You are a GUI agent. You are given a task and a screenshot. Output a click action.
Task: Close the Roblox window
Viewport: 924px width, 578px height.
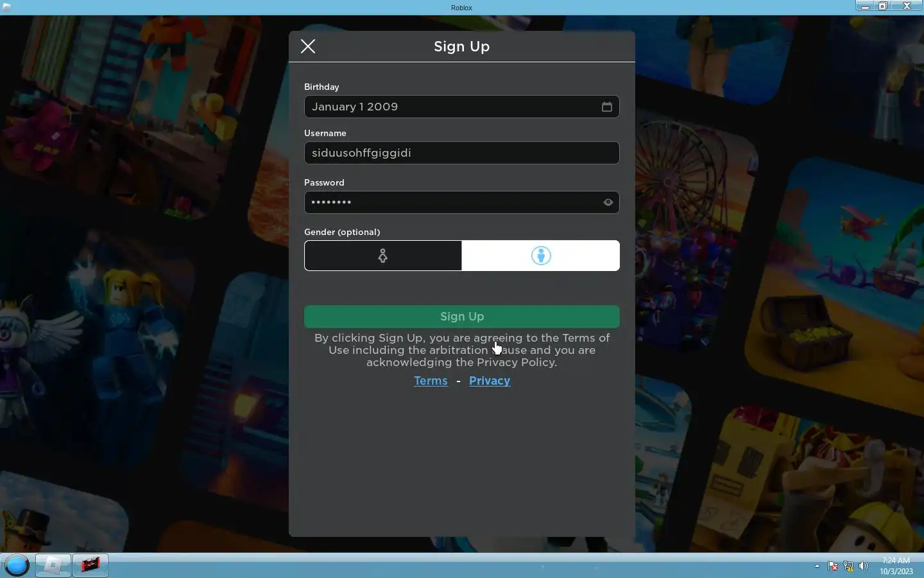[907, 6]
